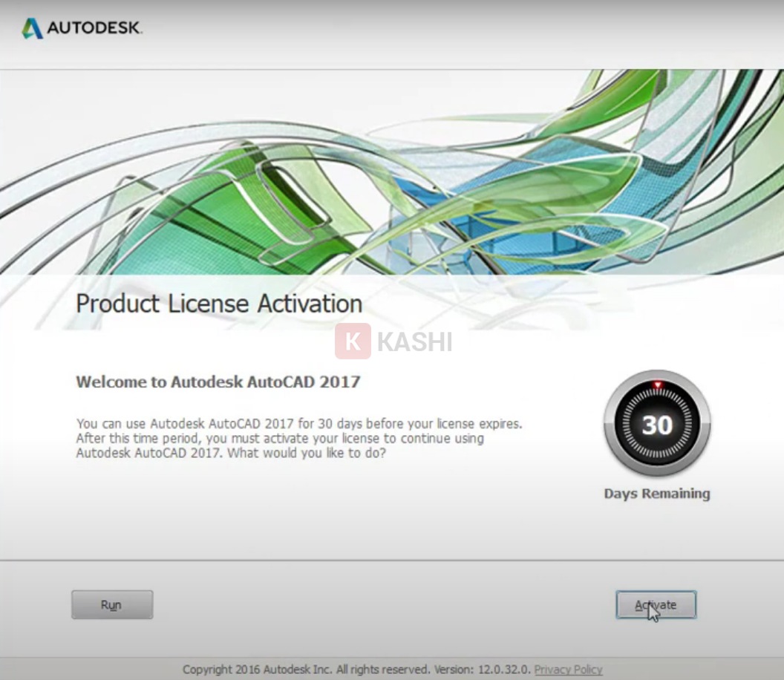Image resolution: width=784 pixels, height=680 pixels.
Task: Click the silver outer ring of the timer
Action: pos(612,423)
